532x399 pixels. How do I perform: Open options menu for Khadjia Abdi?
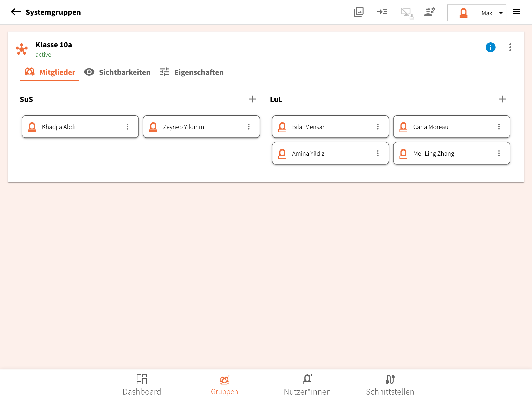click(x=127, y=127)
